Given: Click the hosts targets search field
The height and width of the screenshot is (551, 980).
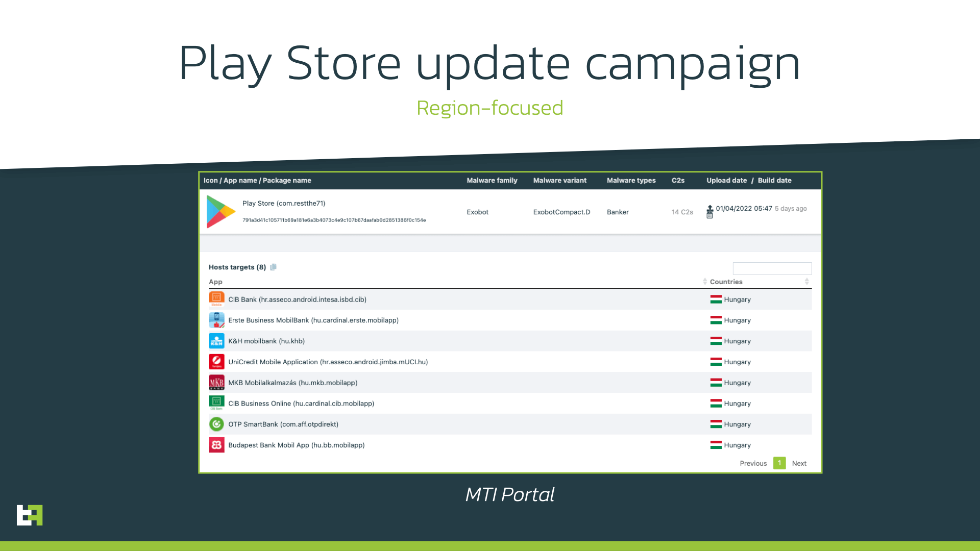Looking at the screenshot, I should 772,268.
